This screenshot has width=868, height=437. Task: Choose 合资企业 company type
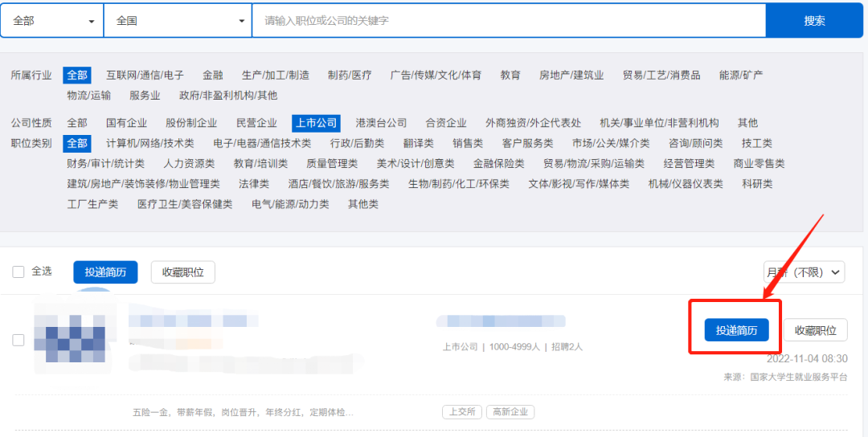point(446,123)
